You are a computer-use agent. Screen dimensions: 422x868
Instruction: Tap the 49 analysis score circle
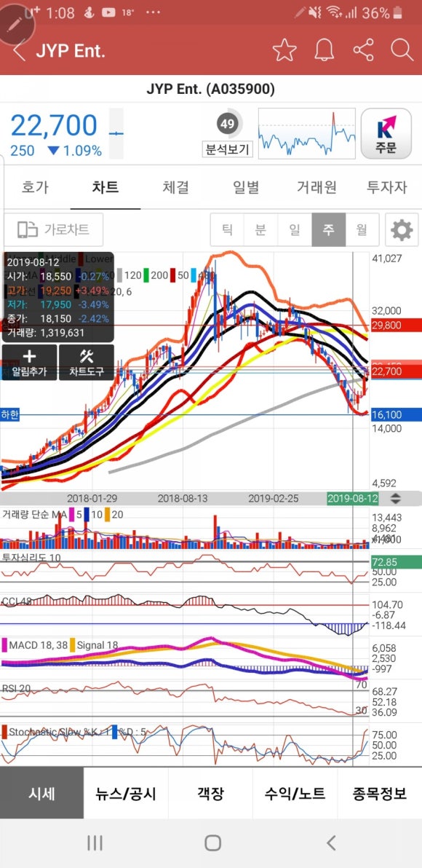(x=227, y=124)
